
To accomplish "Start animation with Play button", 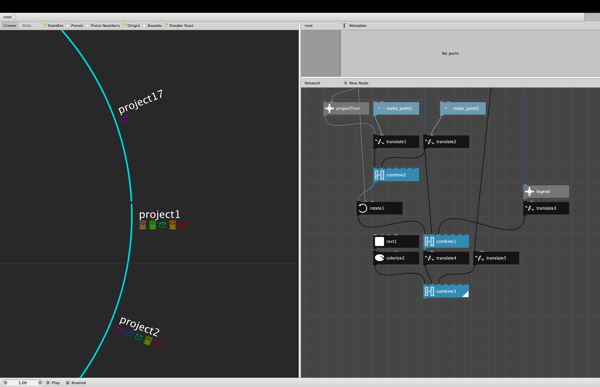I will [53, 383].
